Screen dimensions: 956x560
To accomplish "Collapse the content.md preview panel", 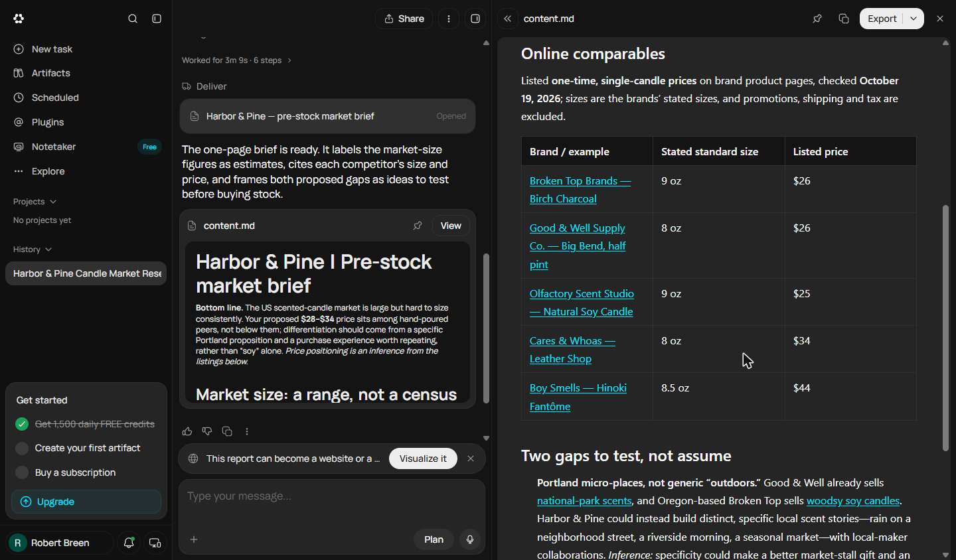I will click(508, 19).
